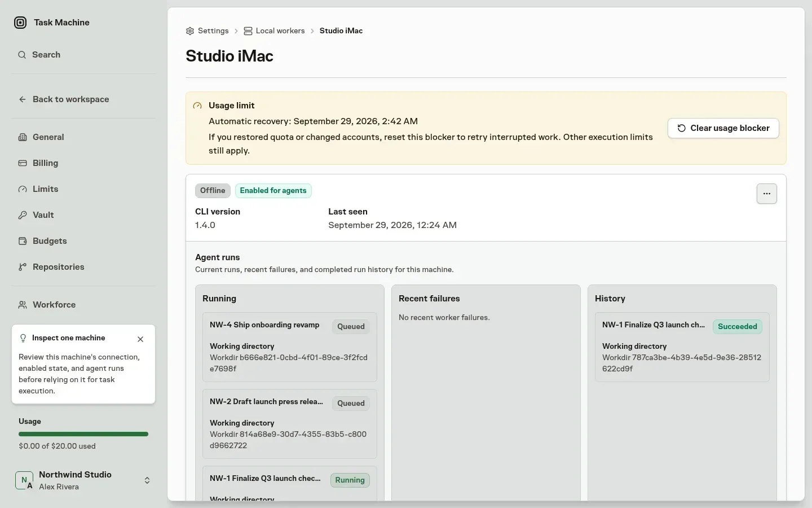
Task: Dismiss the Inspect one machine tip
Action: click(140, 339)
